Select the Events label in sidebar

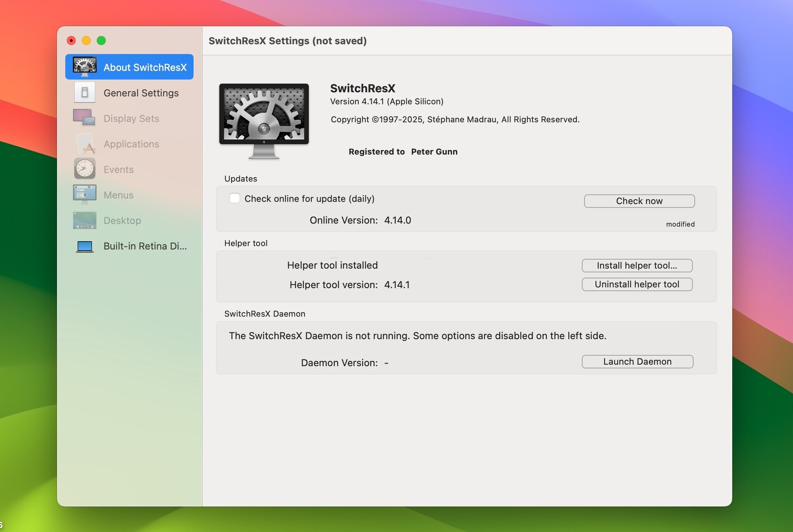(x=119, y=169)
